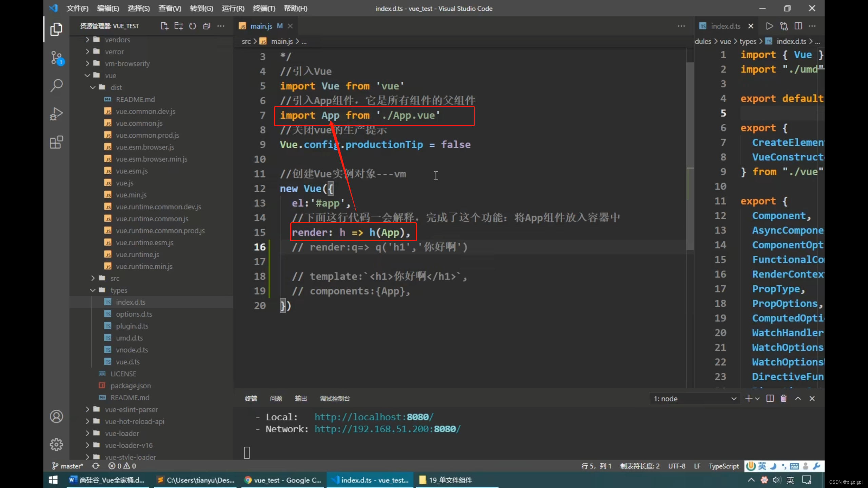Viewport: 868px width, 488px height.
Task: Open the 1: node terminal dropdown
Action: [x=695, y=399]
